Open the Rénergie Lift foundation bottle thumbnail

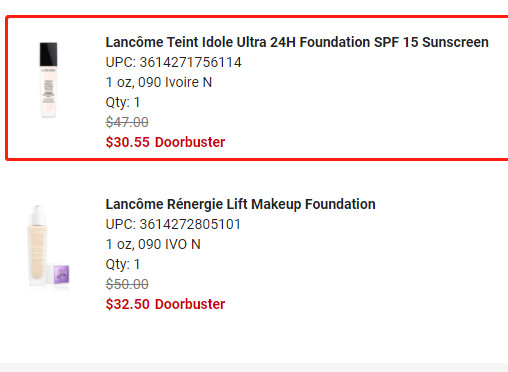click(x=48, y=246)
